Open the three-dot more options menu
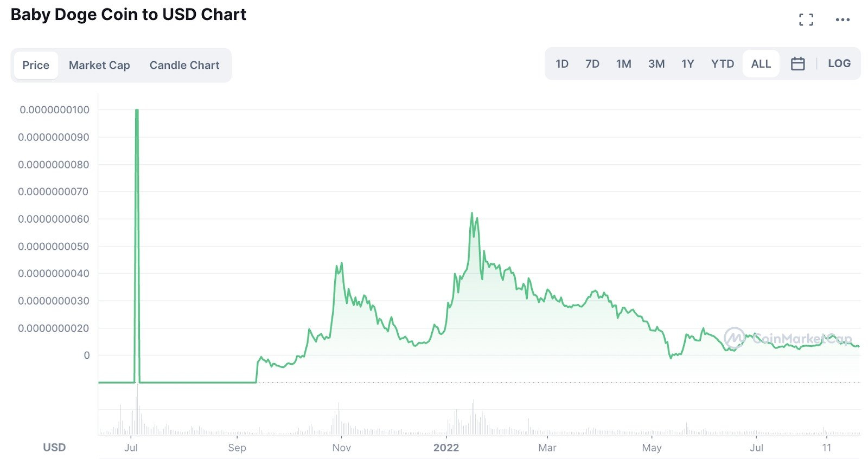Image resolution: width=868 pixels, height=459 pixels. tap(843, 20)
